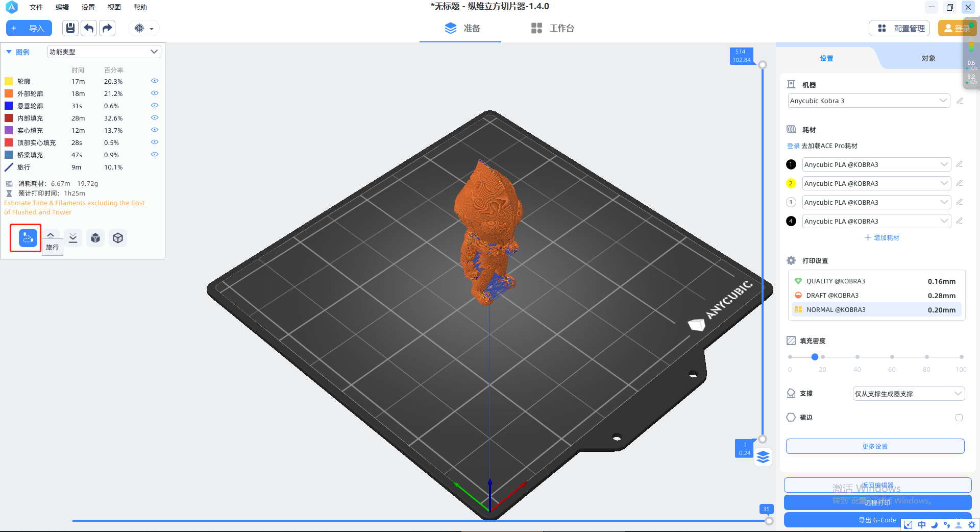980x532 pixels.
Task: Click the taskbar input method 中 icon
Action: tap(922, 525)
